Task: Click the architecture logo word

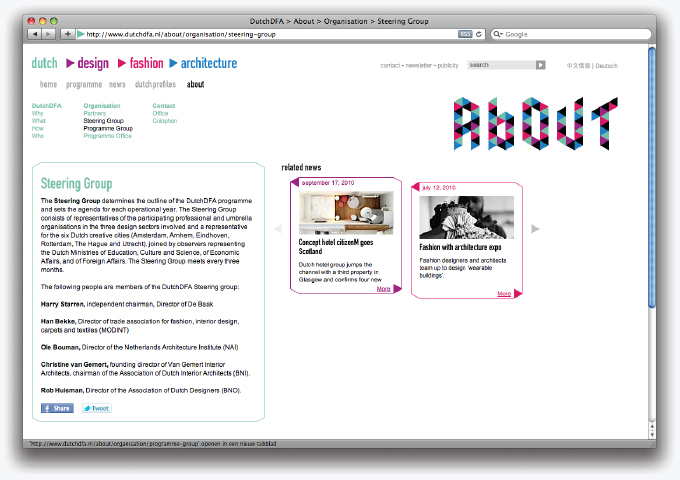Action: pos(209,63)
